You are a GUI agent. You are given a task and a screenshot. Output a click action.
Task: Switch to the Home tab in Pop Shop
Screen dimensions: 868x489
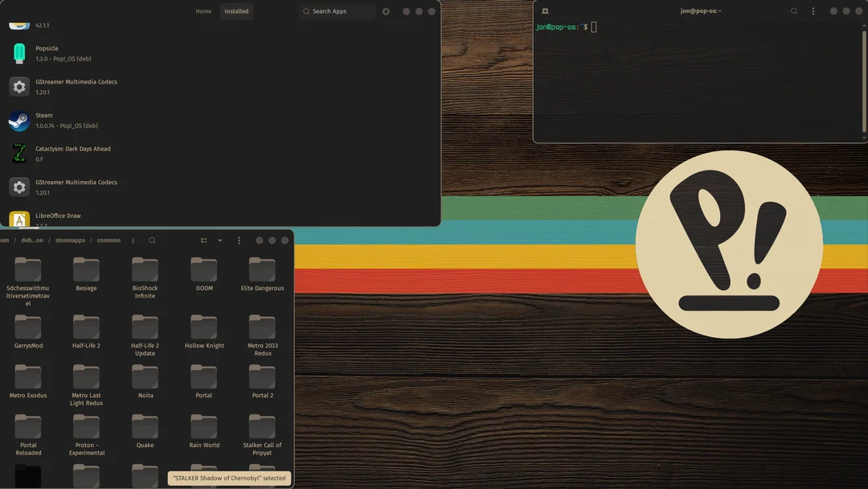tap(203, 11)
